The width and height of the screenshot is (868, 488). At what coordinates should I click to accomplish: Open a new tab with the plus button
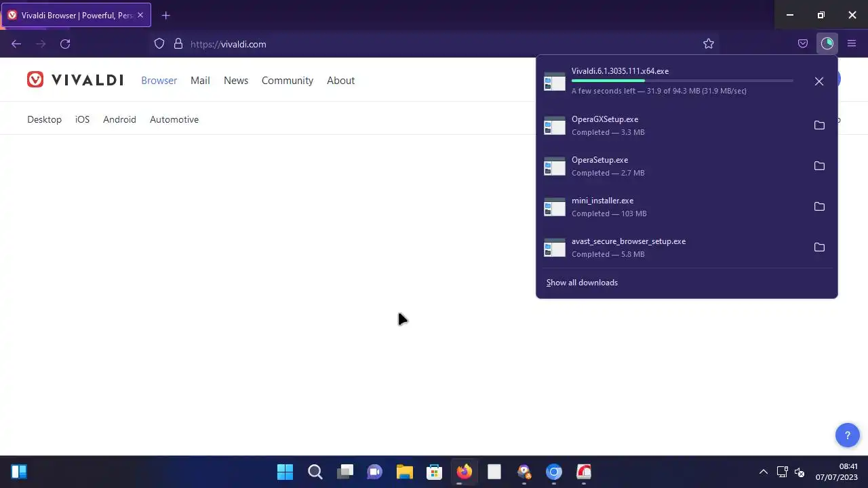(x=166, y=15)
